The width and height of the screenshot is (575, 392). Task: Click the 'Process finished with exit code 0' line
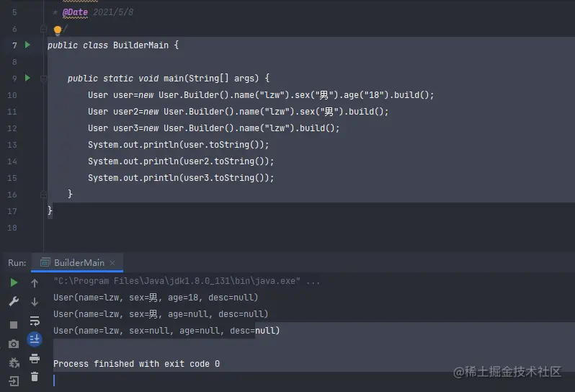(x=136, y=364)
